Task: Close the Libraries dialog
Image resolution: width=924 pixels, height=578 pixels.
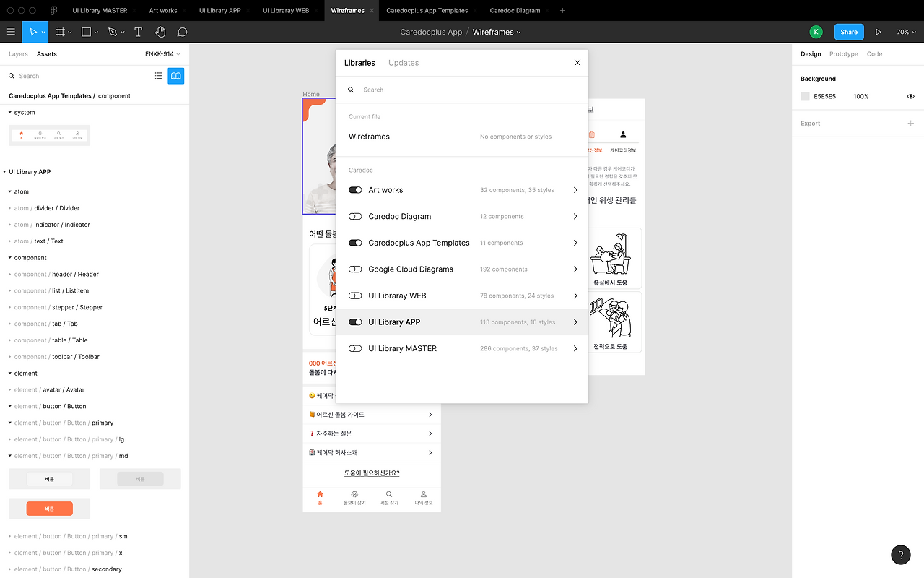Action: click(x=577, y=63)
